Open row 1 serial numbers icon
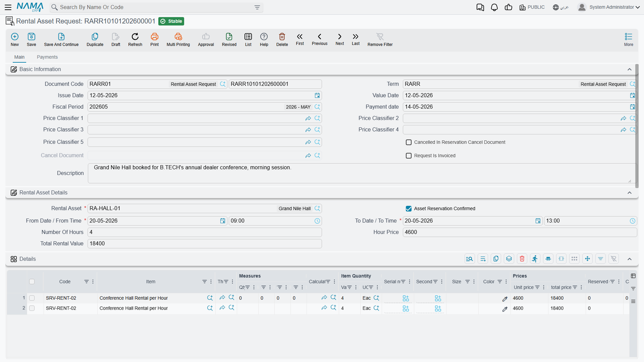 pos(406,298)
